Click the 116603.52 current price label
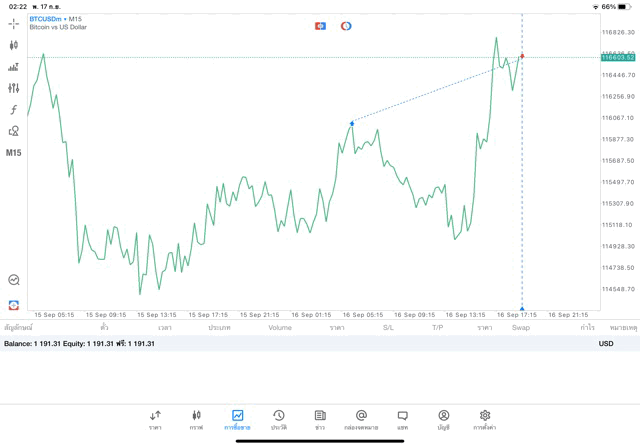640x447 pixels. coord(618,57)
